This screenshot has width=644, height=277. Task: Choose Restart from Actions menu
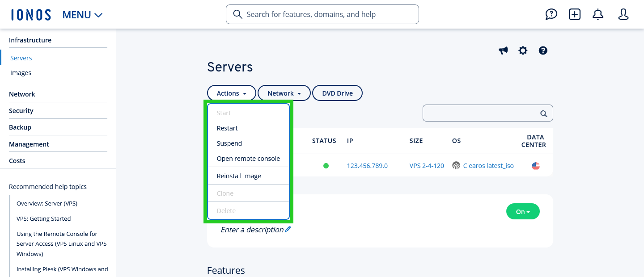227,128
